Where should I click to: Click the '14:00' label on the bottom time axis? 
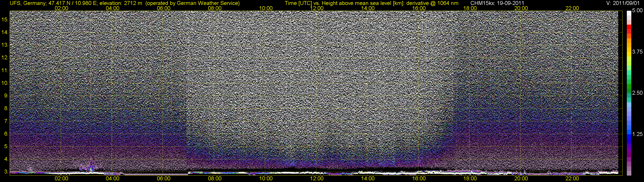coord(368,179)
